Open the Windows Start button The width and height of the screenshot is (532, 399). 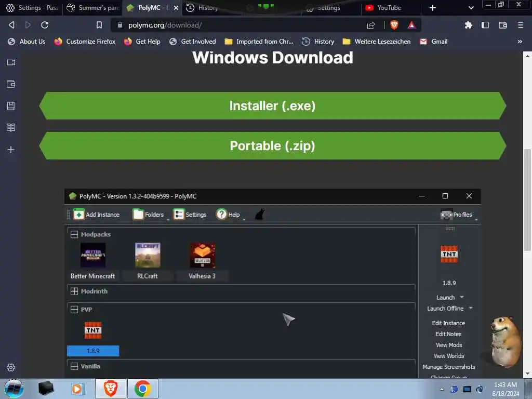point(14,389)
